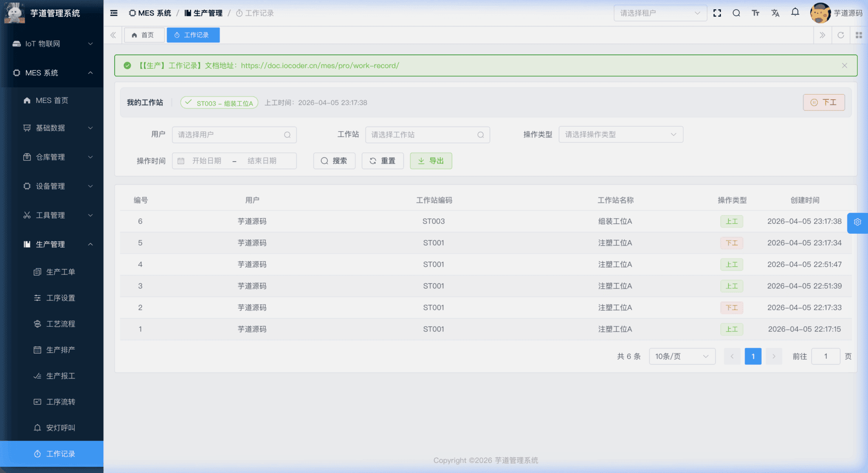Open the tenant selection dropdown
Screen dimensions: 868x473
pos(660,13)
